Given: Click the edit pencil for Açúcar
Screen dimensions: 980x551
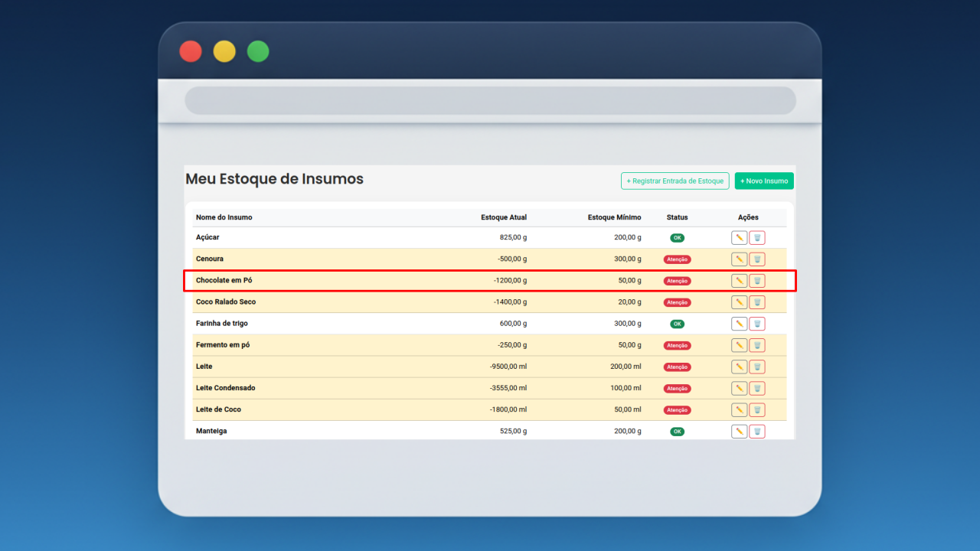Looking at the screenshot, I should coord(739,238).
